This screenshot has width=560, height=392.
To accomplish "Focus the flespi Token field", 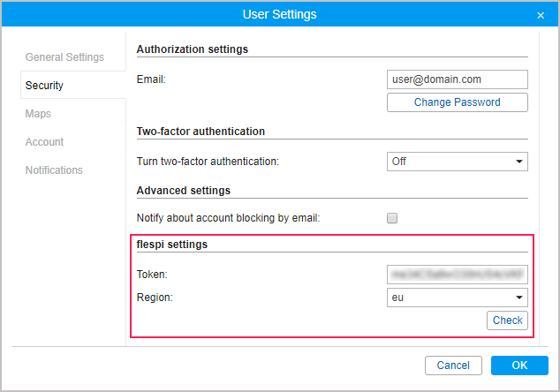I will [457, 275].
